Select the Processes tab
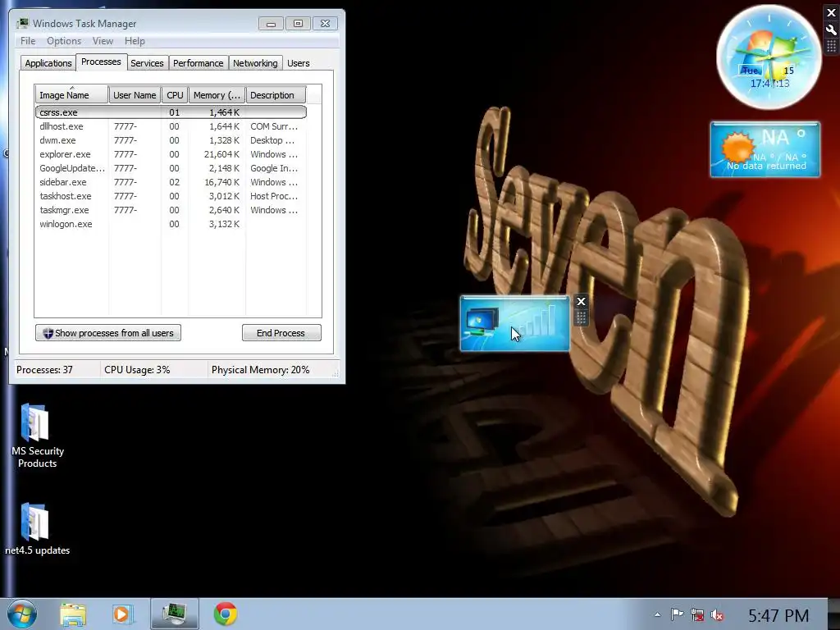This screenshot has width=840, height=630. click(x=101, y=62)
